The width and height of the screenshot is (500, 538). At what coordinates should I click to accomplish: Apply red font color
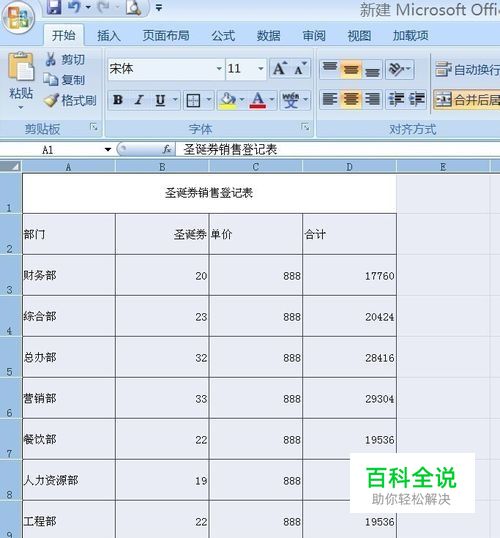[x=258, y=101]
